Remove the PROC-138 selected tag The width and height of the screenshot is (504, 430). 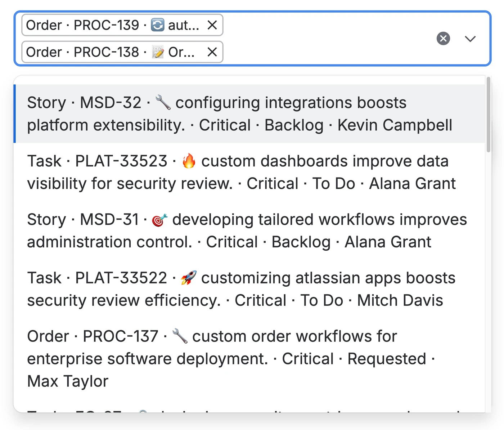(x=212, y=52)
